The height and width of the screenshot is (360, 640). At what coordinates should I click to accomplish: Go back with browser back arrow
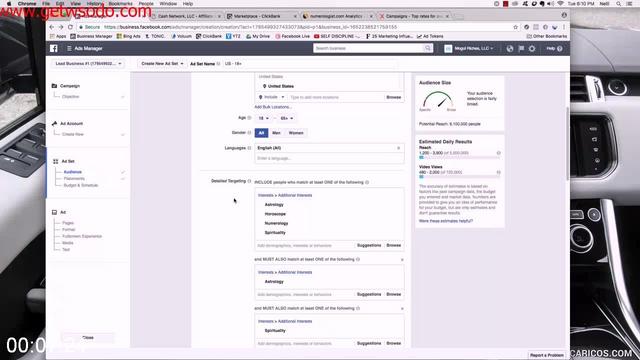52,27
